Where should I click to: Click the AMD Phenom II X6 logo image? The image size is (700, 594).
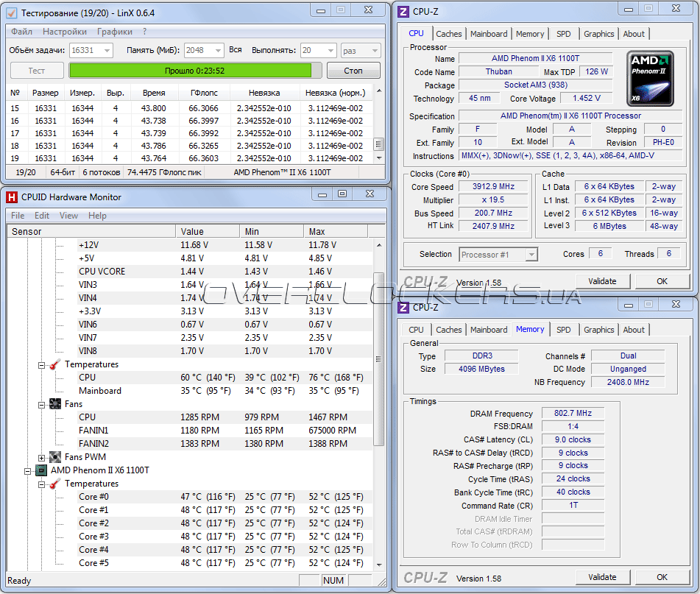point(651,77)
